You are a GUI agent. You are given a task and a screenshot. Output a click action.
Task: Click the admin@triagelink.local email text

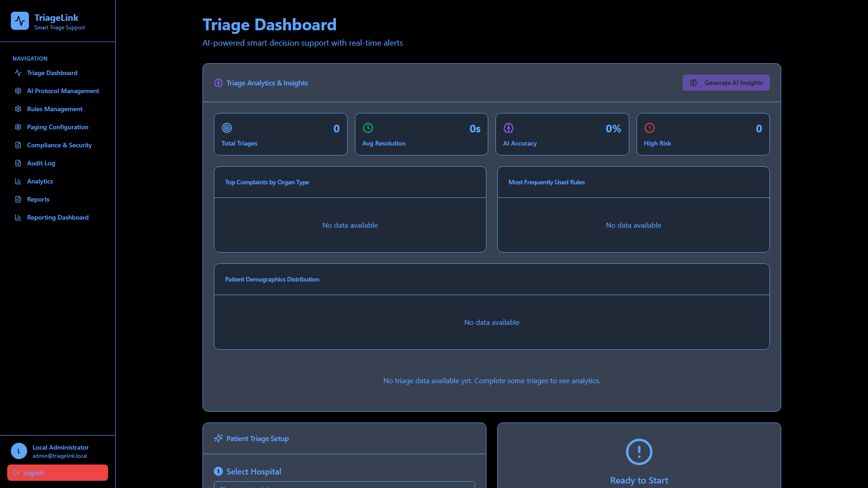60,456
